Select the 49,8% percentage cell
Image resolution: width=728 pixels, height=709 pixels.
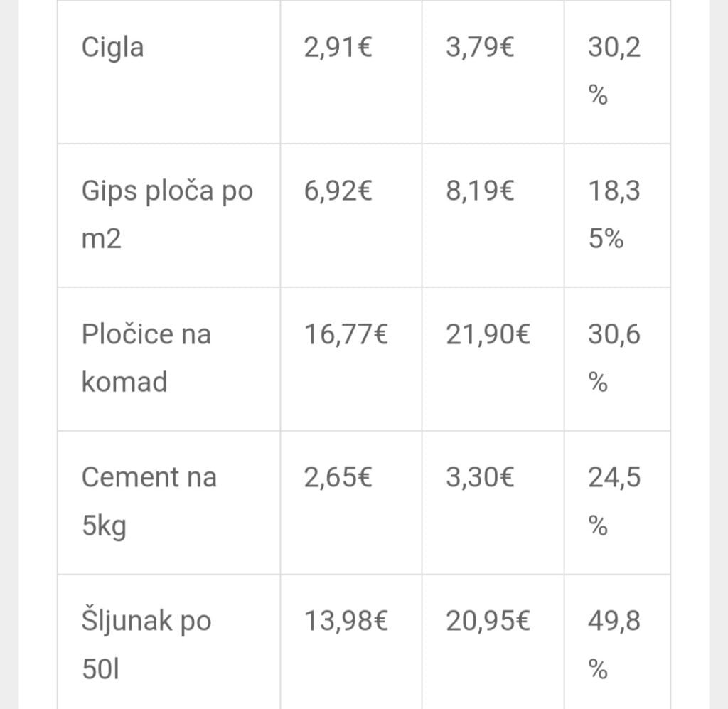pyautogui.click(x=614, y=645)
